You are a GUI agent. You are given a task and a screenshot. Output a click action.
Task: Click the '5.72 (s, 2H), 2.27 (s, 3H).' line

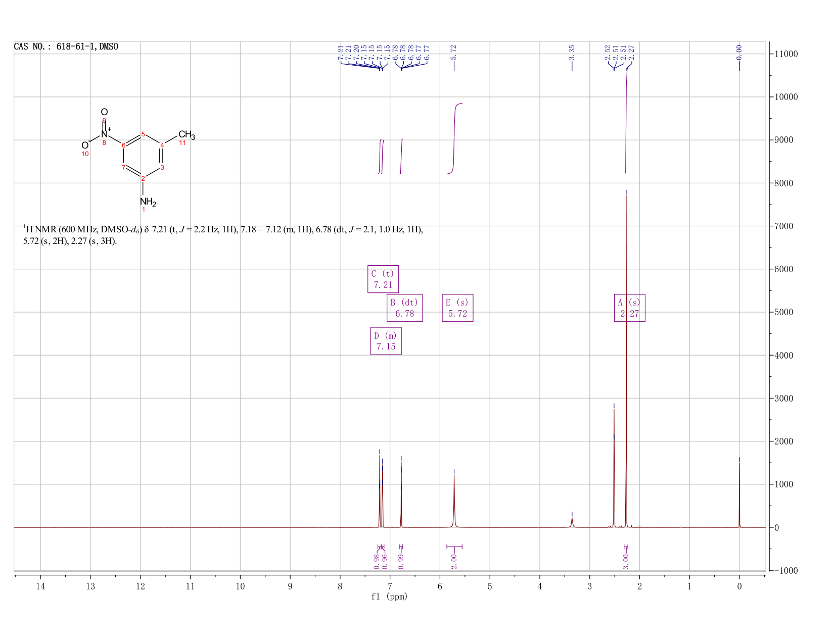pos(70,241)
